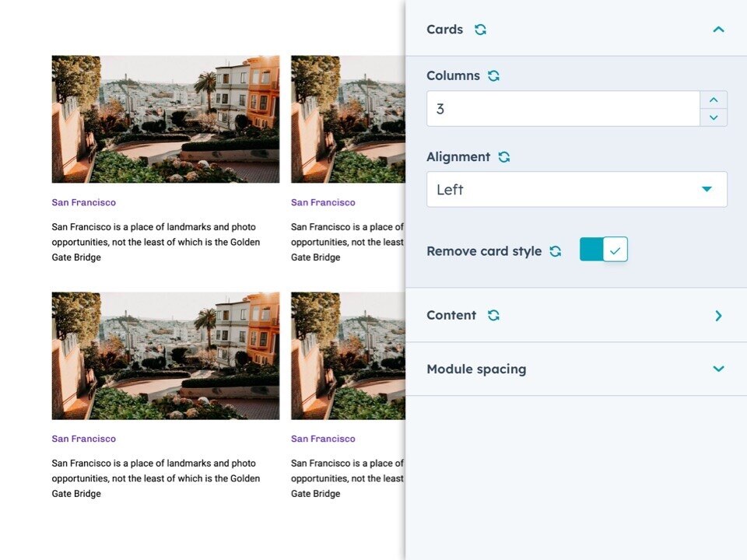This screenshot has height=560, width=747.
Task: Click the Content section label
Action: (x=451, y=316)
